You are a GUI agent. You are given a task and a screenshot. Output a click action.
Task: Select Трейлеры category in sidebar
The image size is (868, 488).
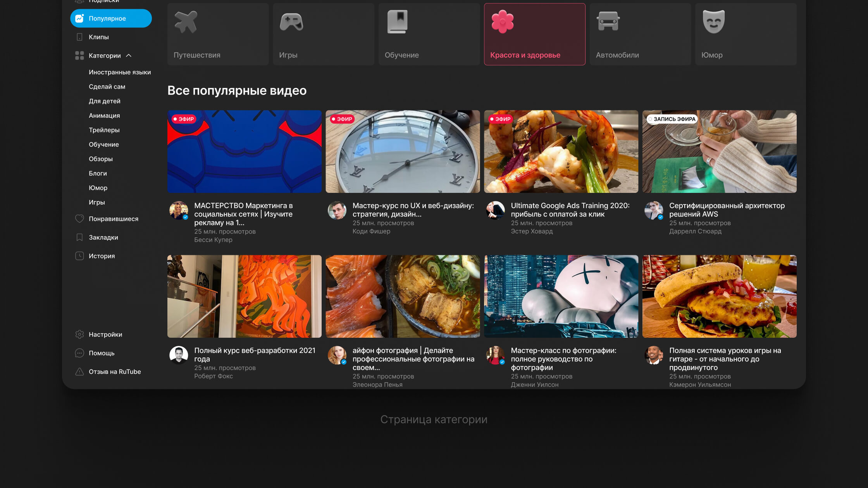104,130
